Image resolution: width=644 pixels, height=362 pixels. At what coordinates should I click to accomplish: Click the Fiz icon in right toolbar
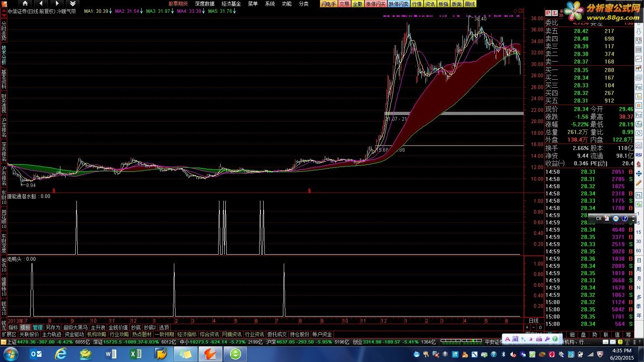point(639,115)
